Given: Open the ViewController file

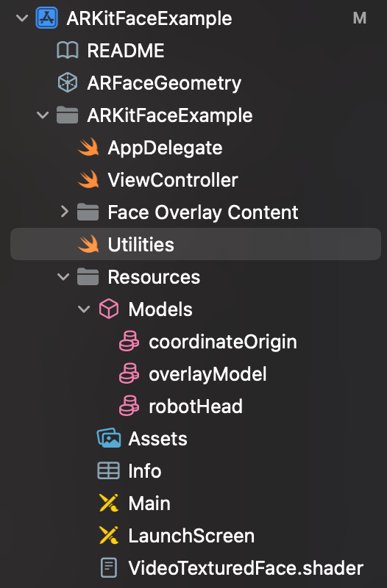Looking at the screenshot, I should point(173,180).
